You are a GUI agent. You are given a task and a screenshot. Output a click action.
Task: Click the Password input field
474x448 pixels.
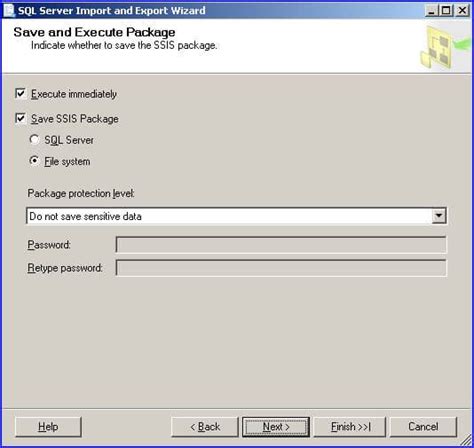(281, 245)
